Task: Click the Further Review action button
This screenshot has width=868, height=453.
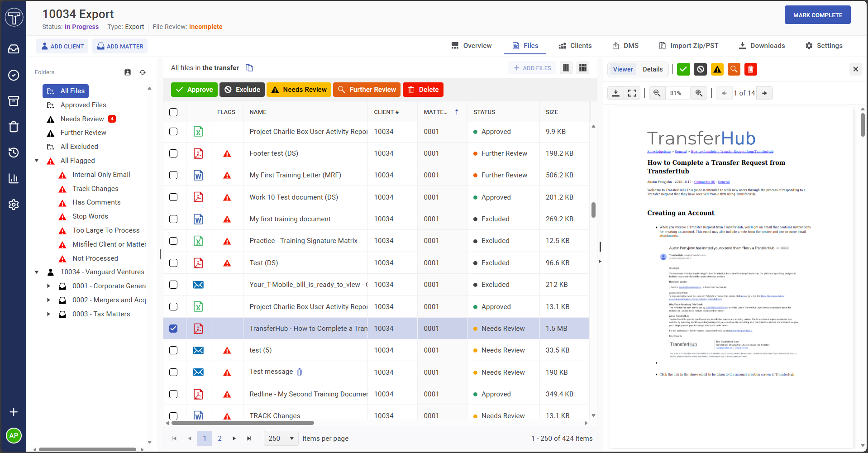Action: [x=367, y=89]
